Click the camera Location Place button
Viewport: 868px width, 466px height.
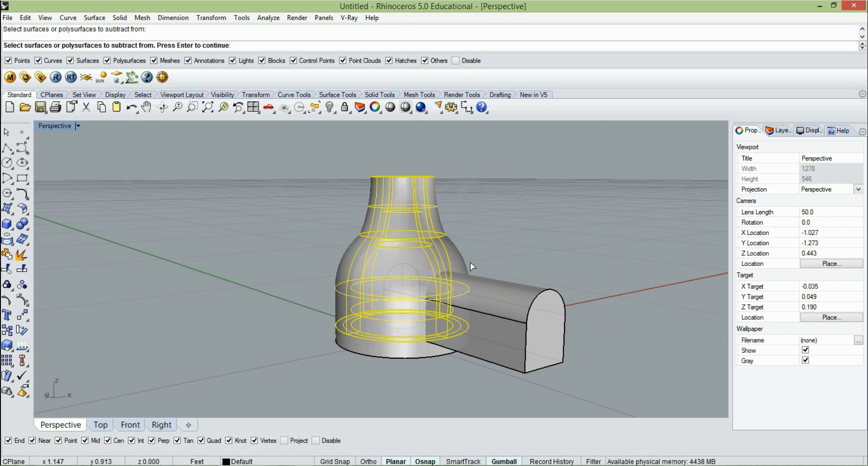(x=831, y=264)
